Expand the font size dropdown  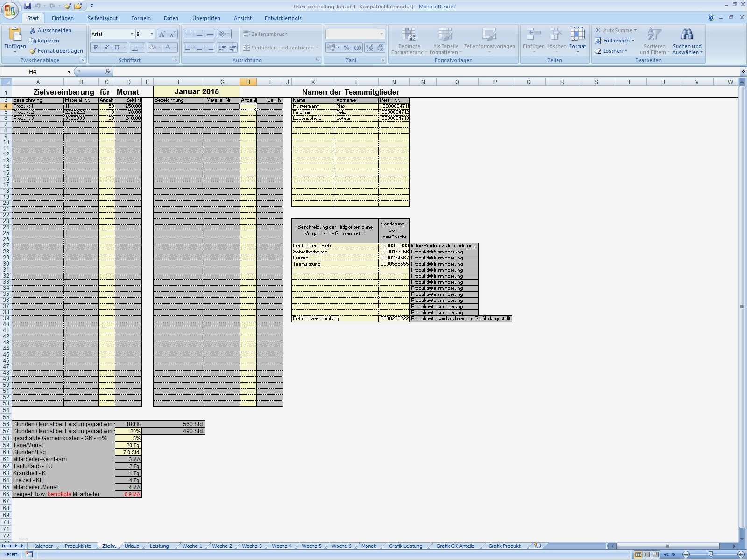(151, 34)
